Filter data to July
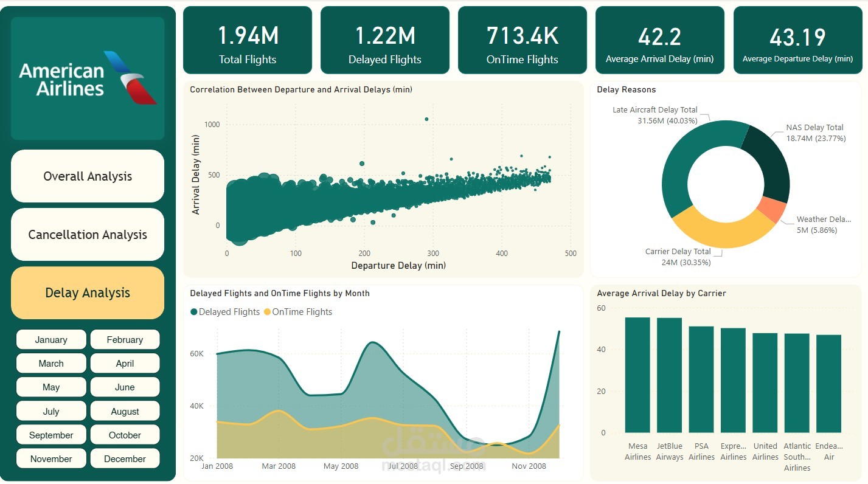This screenshot has height=484, width=868. click(x=51, y=412)
